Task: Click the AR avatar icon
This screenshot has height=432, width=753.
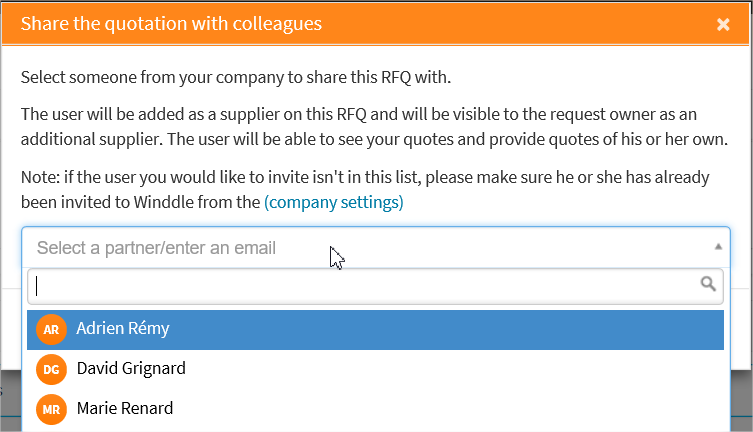Action: click(50, 329)
